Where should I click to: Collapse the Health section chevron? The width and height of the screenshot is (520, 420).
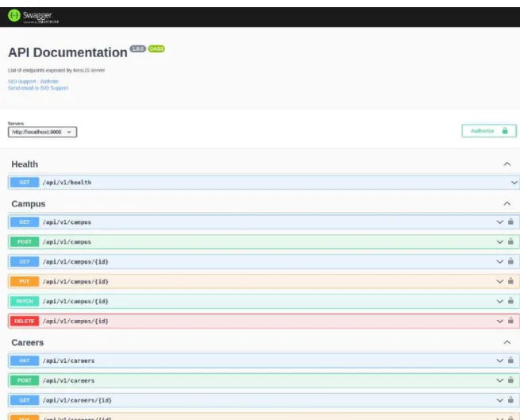point(507,164)
